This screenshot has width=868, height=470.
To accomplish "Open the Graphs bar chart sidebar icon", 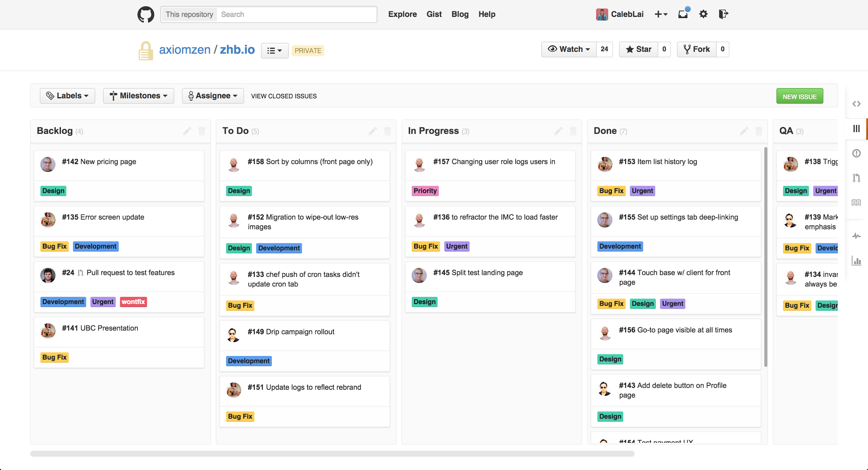I will pyautogui.click(x=857, y=261).
